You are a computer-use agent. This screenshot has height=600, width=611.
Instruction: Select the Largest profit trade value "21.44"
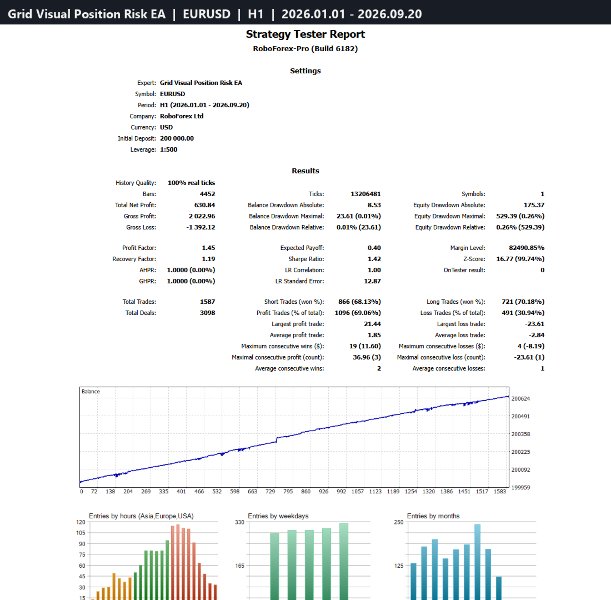point(372,324)
